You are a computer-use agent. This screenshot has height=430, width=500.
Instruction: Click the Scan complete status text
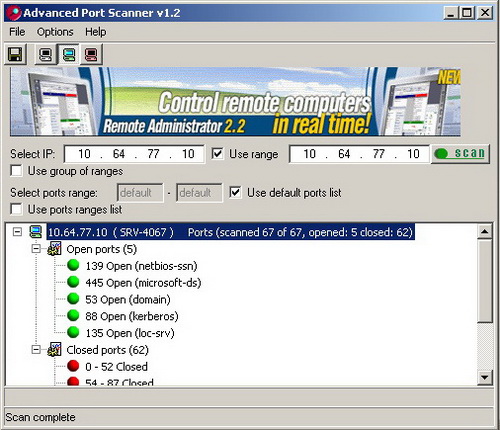(x=40, y=417)
